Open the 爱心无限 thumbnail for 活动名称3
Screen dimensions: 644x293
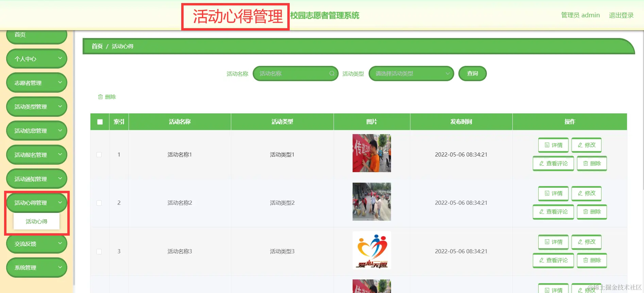(372, 250)
